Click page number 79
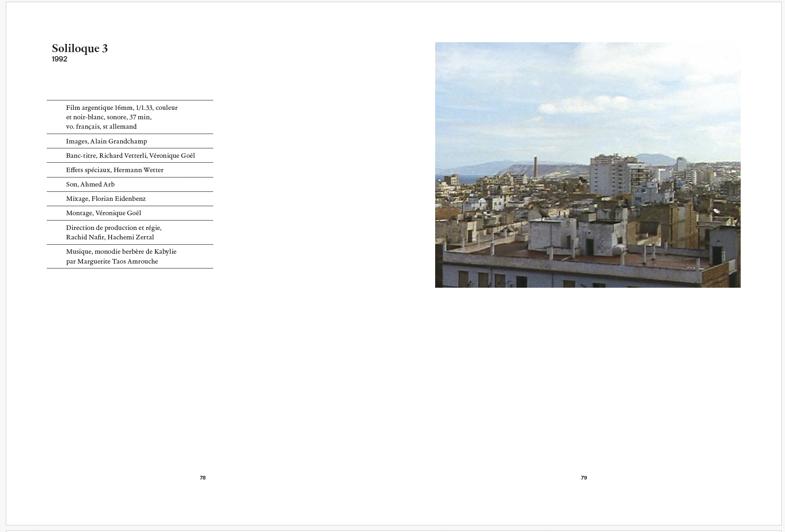Screen dimensions: 785x532 584,477
